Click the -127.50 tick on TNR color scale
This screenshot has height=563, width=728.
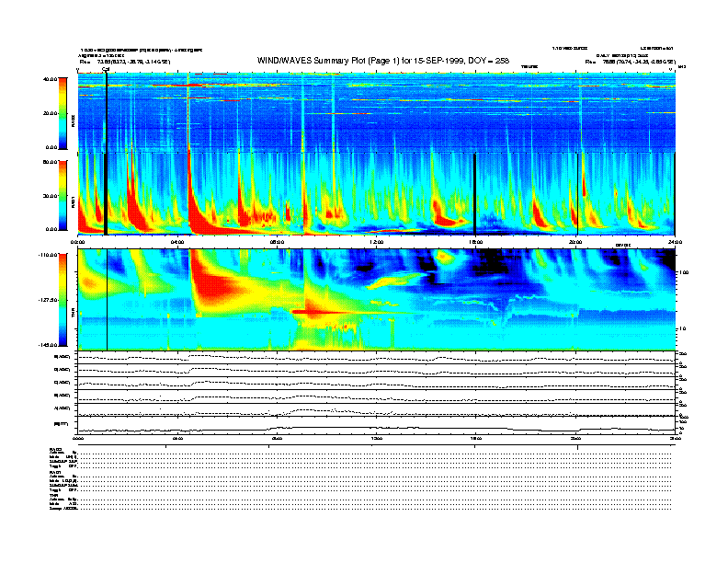(x=48, y=300)
